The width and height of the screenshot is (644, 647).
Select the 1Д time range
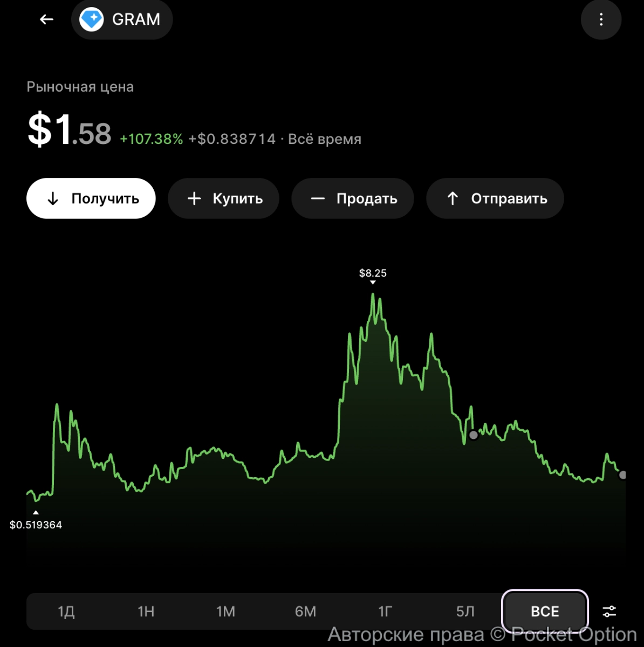click(x=66, y=611)
